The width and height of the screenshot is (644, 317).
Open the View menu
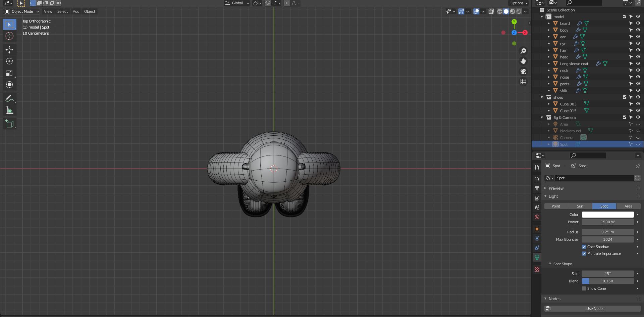48,11
